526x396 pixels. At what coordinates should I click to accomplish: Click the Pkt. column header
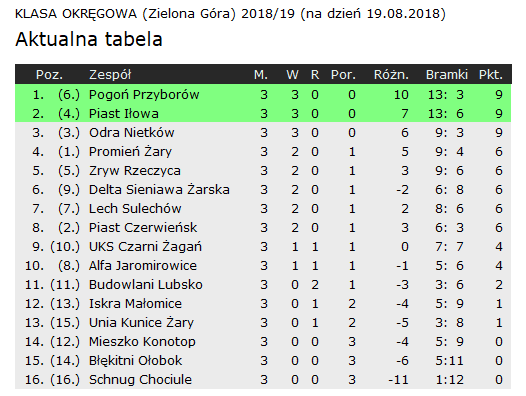(491, 75)
